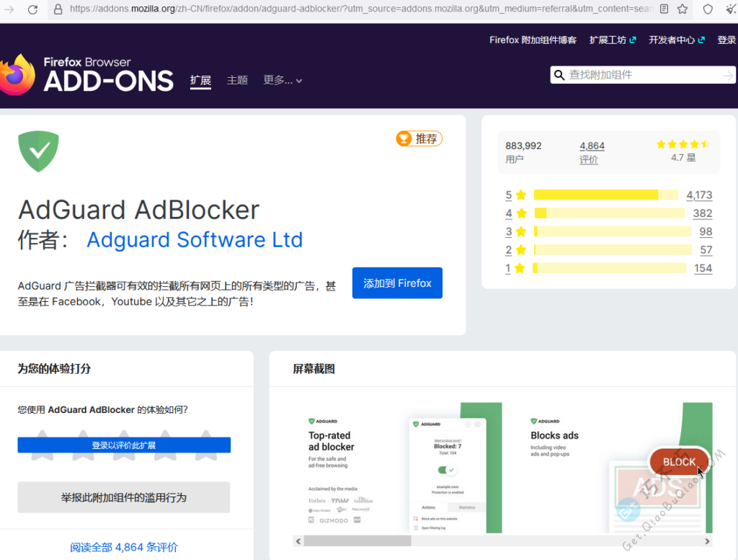This screenshot has width=738, height=560.
Task: Click the search arrow submit icon
Action: pos(728,75)
